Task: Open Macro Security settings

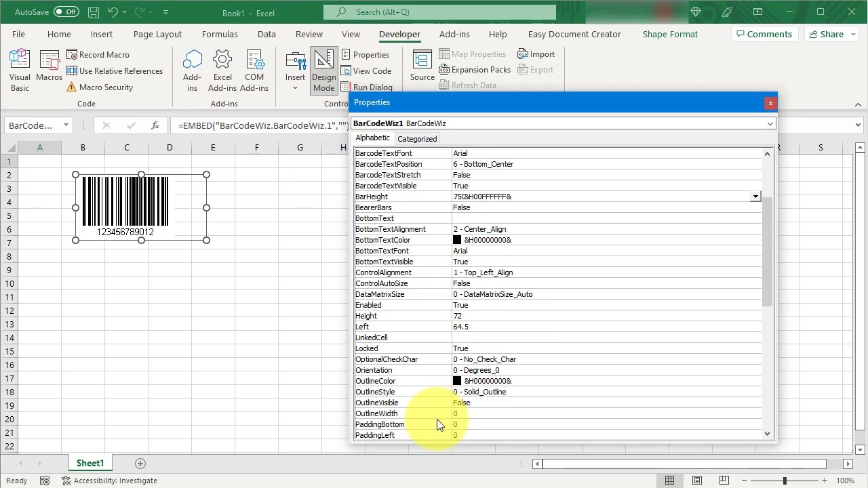Action: [100, 87]
